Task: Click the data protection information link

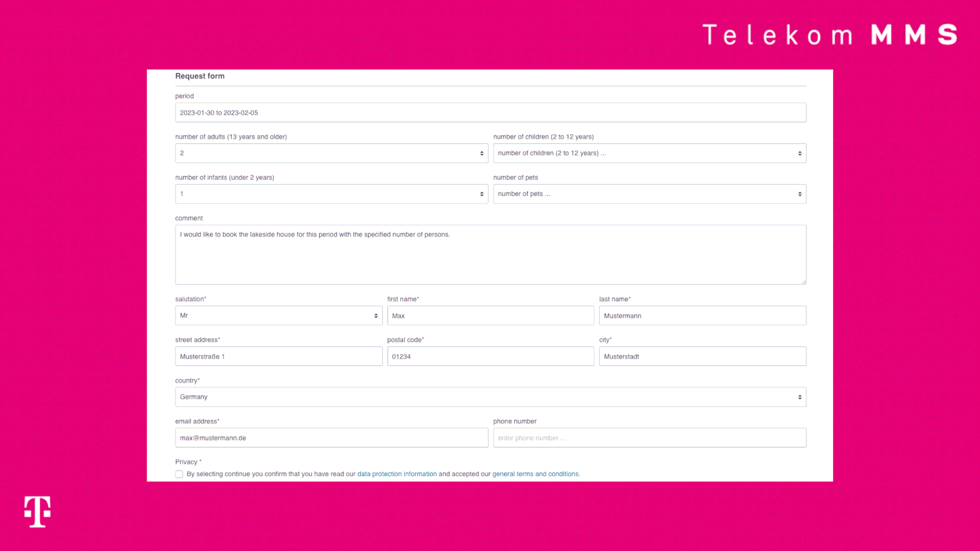Action: coord(397,473)
